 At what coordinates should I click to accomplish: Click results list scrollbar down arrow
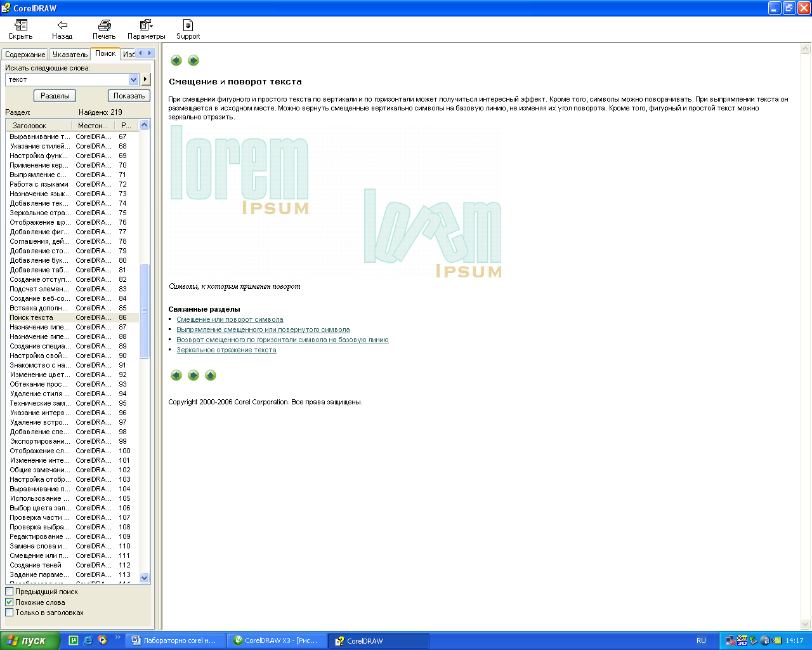144,578
